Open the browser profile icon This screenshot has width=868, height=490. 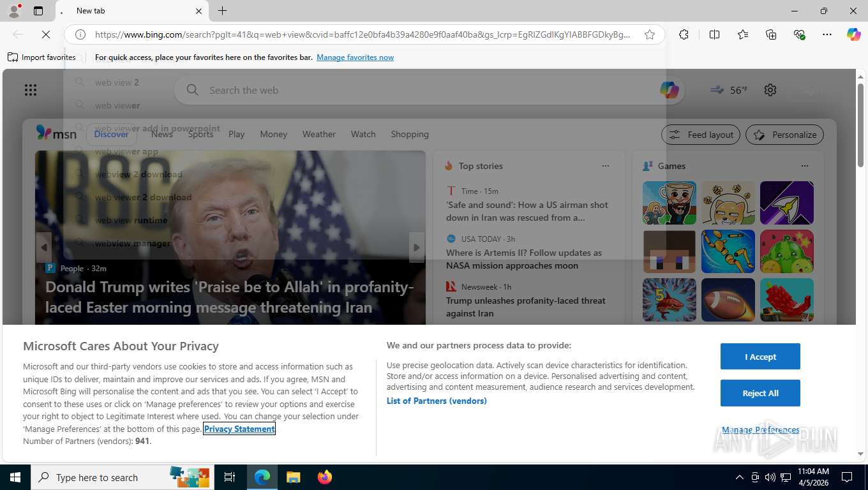pyautogui.click(x=14, y=11)
